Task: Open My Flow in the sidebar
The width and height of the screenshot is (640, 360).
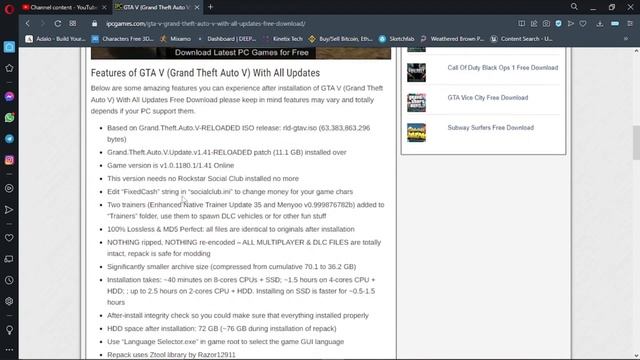Action: (x=9, y=210)
